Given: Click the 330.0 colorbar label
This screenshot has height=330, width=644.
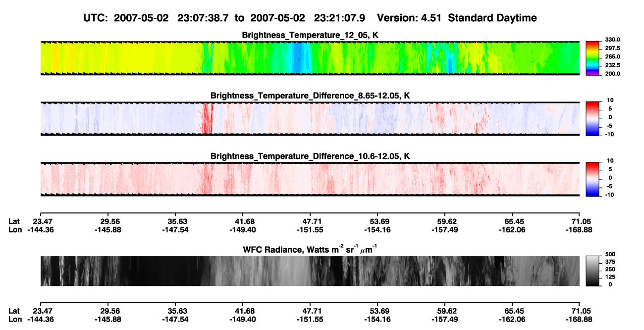Looking at the screenshot, I should (x=613, y=40).
